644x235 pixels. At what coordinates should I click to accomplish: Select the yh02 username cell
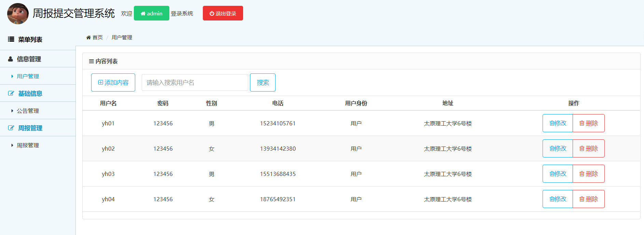click(x=108, y=149)
